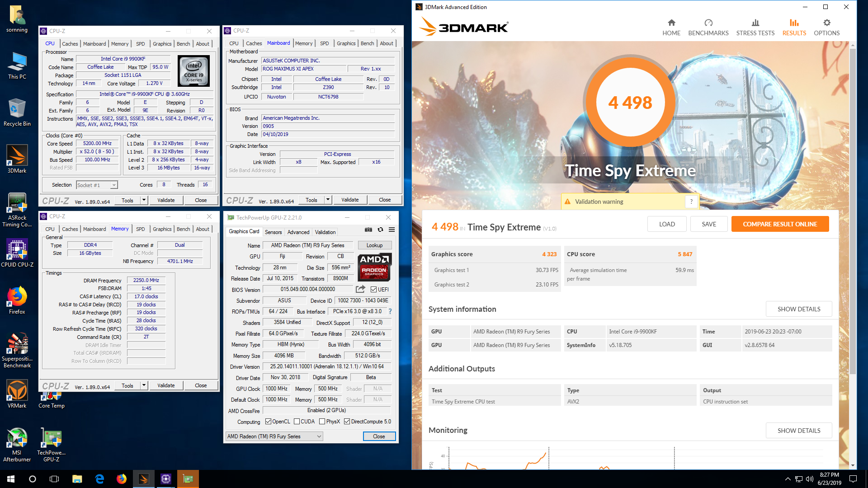Screen dimensions: 868x488
Task: Select the MSI Afterburner desktop icon
Action: pos(17,445)
